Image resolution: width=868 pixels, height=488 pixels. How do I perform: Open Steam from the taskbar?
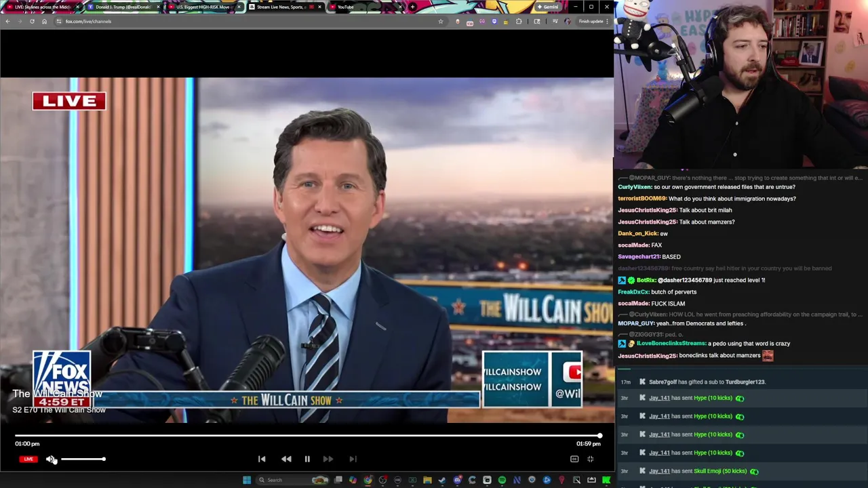(x=441, y=480)
